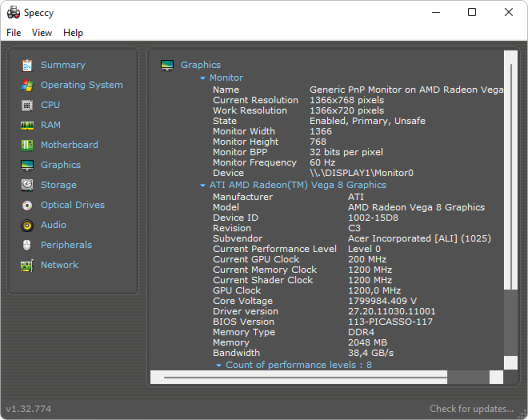Click the CPU chip icon
528x420 pixels.
tap(27, 105)
